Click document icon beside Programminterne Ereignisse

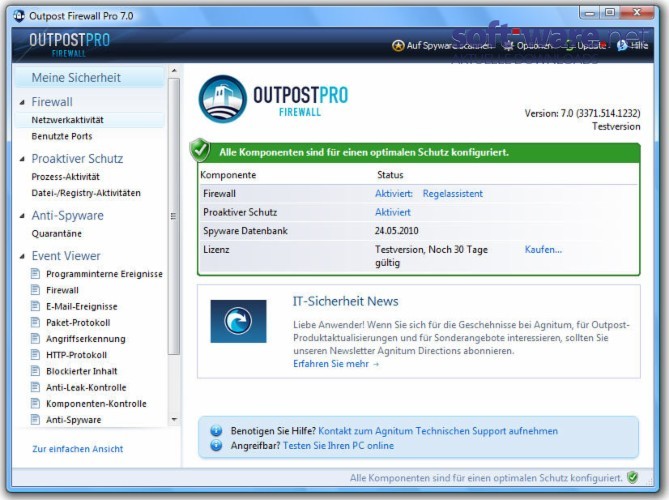coord(35,273)
